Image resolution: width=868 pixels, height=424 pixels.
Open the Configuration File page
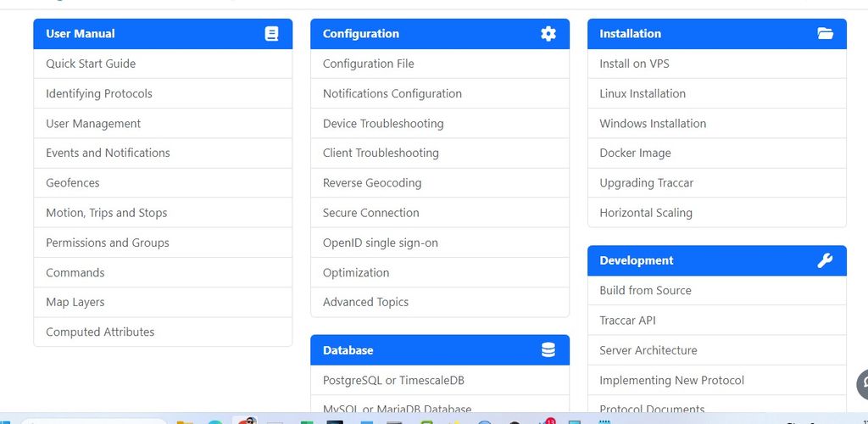440,64
